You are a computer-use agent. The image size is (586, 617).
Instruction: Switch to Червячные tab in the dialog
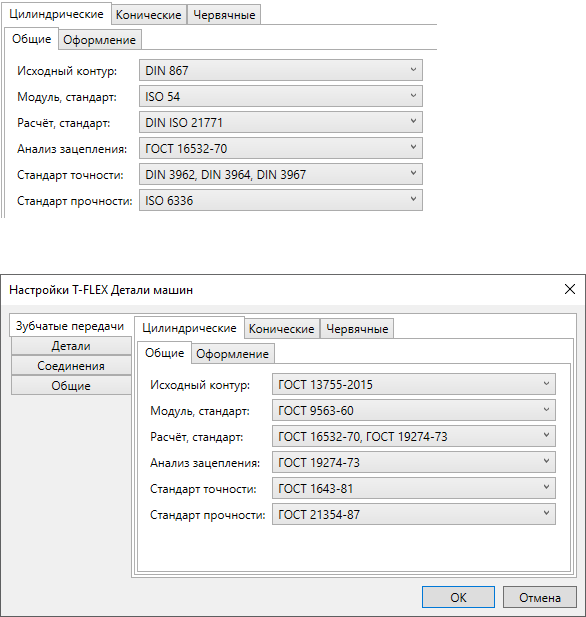point(357,329)
